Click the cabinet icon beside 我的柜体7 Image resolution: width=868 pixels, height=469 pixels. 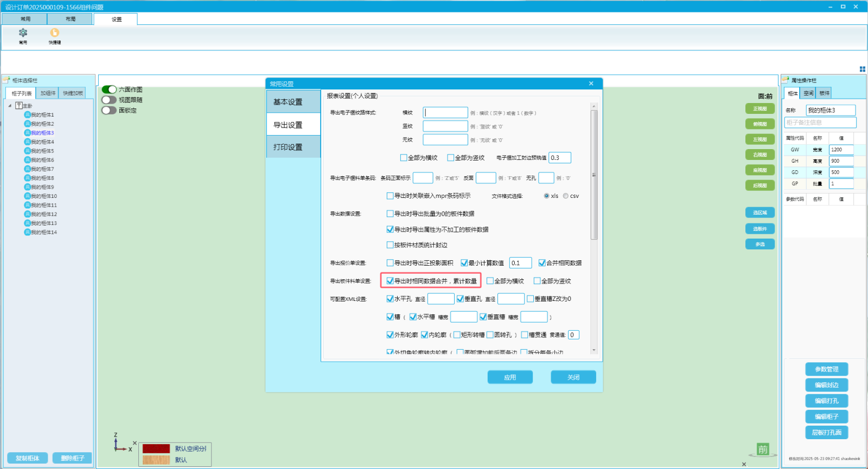(x=27, y=169)
